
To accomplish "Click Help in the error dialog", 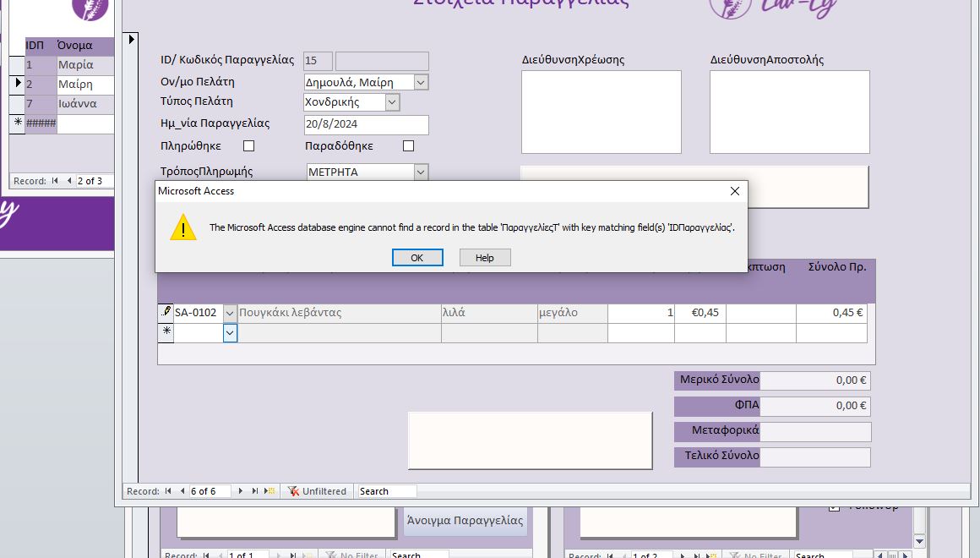I will (x=484, y=258).
